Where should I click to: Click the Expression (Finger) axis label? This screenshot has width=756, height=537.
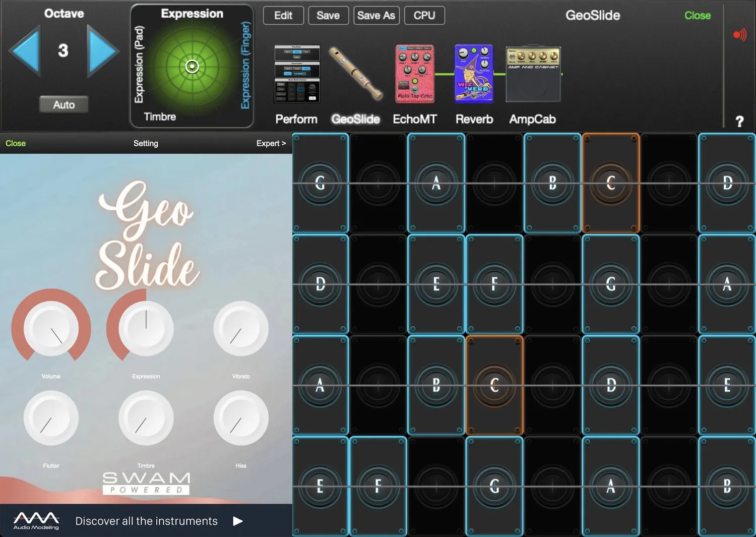pyautogui.click(x=245, y=65)
